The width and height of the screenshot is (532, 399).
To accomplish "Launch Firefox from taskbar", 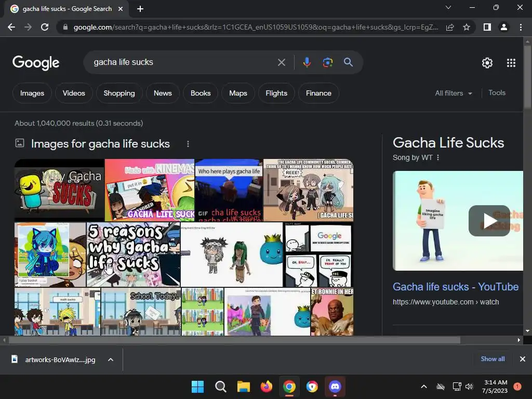I will (267, 387).
